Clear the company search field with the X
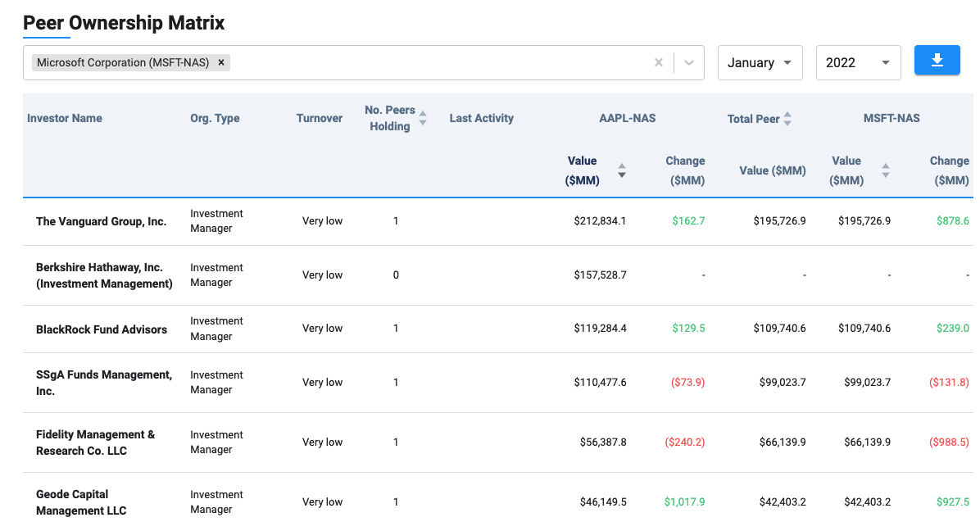Image resolution: width=980 pixels, height=531 pixels. coord(659,61)
